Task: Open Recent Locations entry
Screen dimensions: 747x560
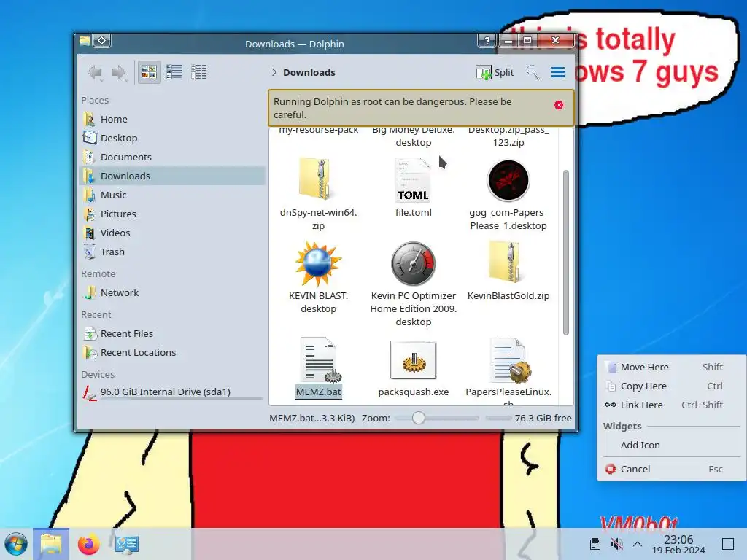Action: tap(172, 353)
